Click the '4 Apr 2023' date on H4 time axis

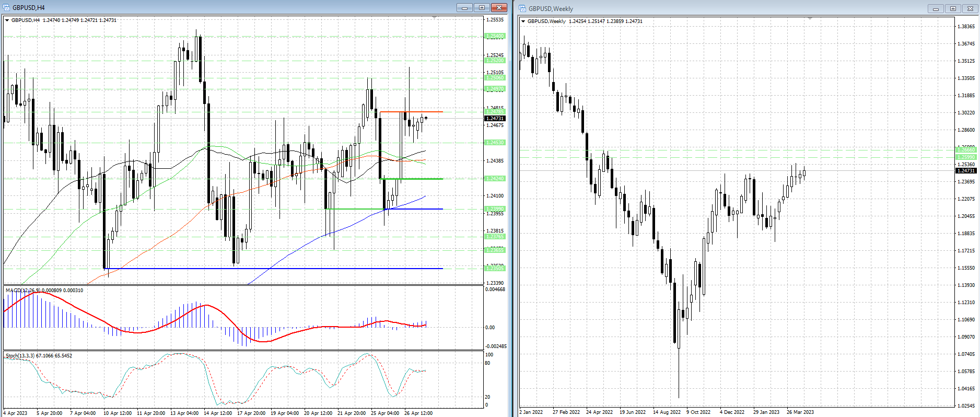tap(15, 413)
